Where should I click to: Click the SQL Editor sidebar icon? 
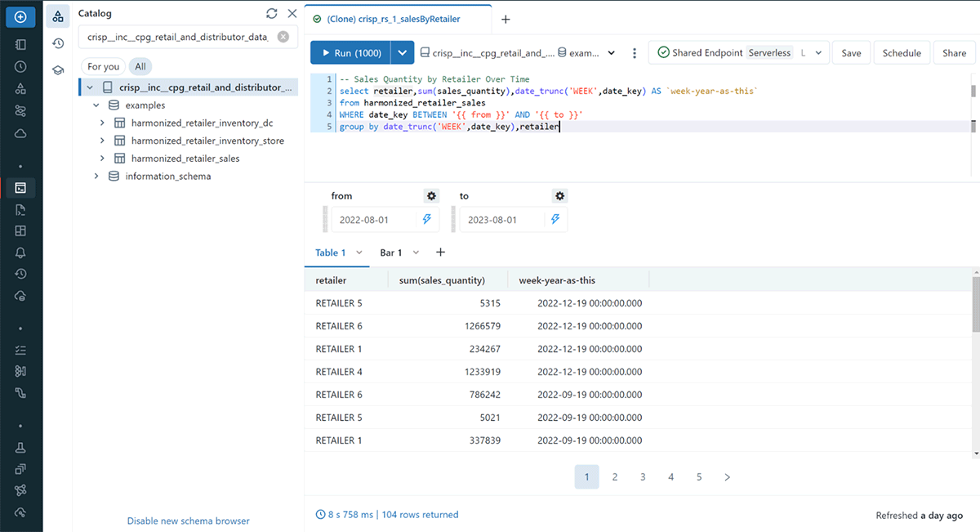(20, 188)
